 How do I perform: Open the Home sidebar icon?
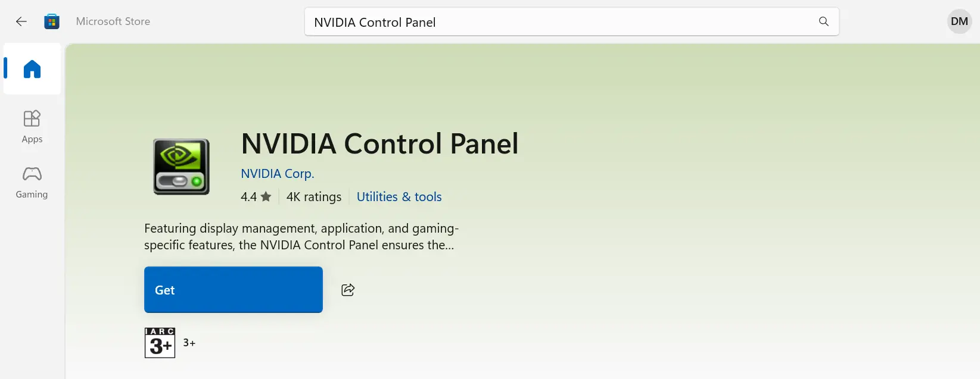(x=32, y=69)
